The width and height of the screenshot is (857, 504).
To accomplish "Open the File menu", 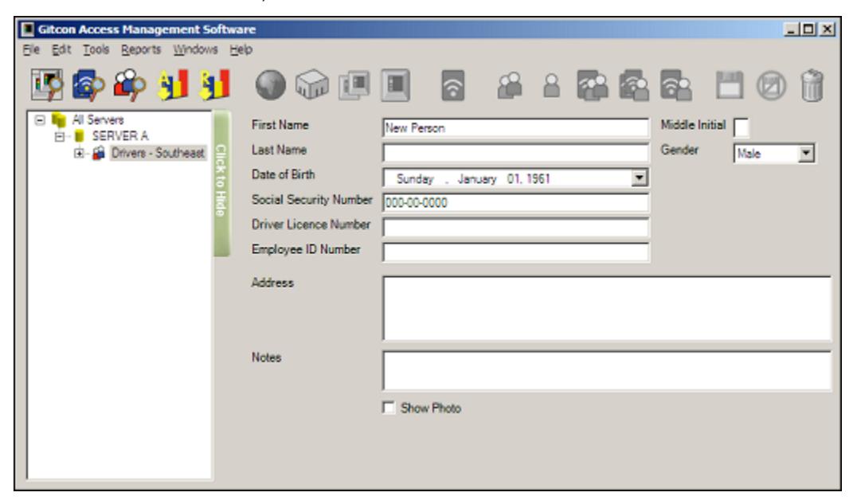I will [31, 49].
